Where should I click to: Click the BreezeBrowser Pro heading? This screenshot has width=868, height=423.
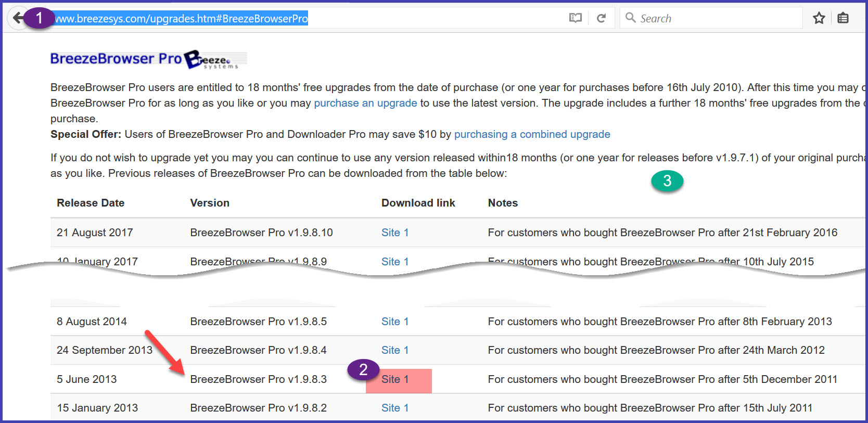(x=116, y=59)
